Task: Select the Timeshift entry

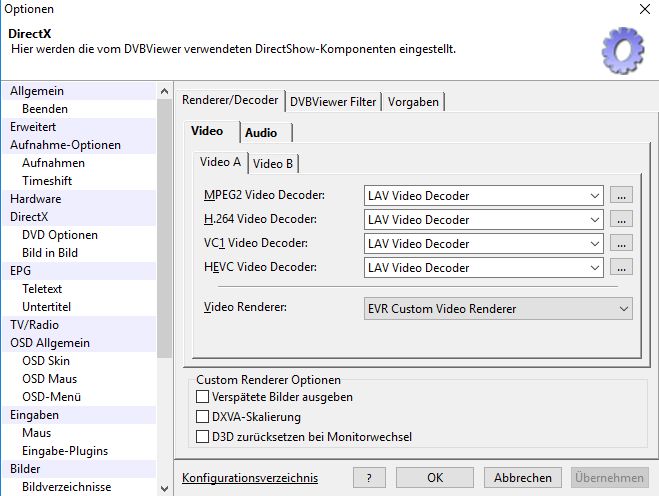Action: point(79,181)
